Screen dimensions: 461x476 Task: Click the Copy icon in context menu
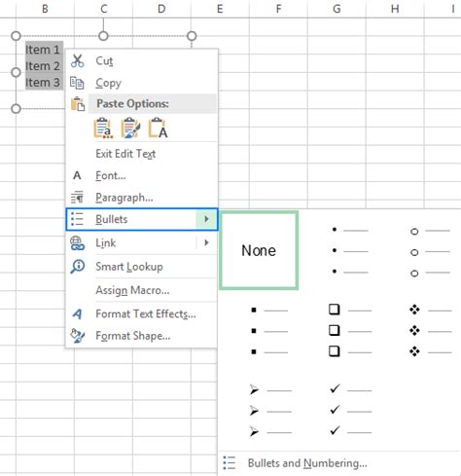[x=77, y=83]
